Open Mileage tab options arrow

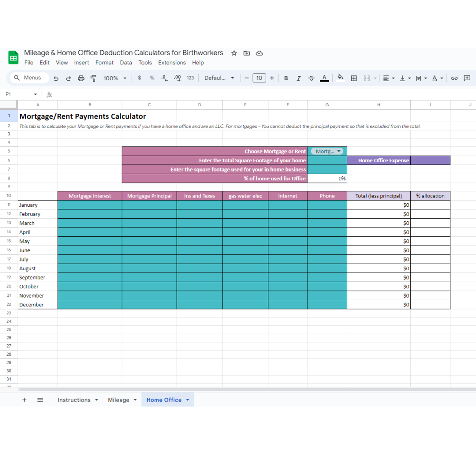135,400
